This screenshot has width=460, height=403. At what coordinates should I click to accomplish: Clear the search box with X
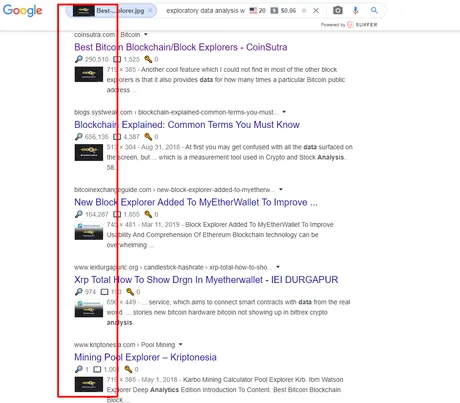(316, 11)
